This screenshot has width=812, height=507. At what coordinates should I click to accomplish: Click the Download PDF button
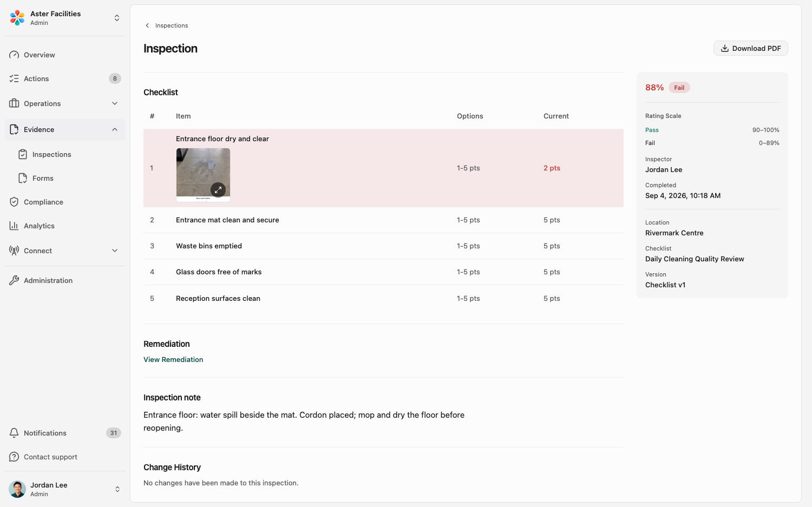click(750, 48)
